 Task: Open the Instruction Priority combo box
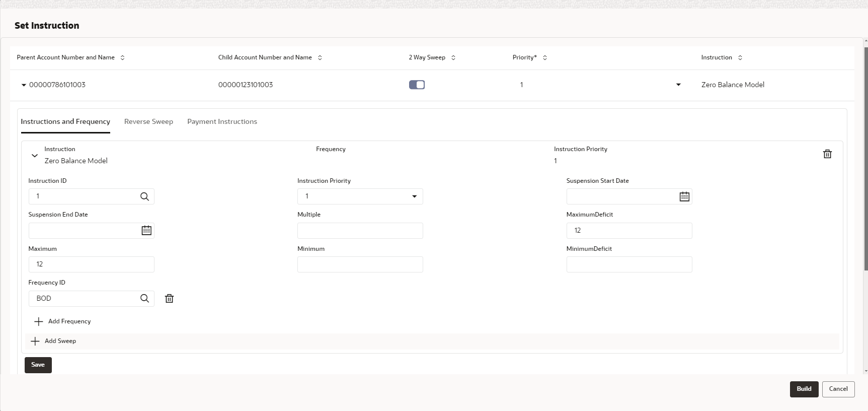click(x=360, y=196)
